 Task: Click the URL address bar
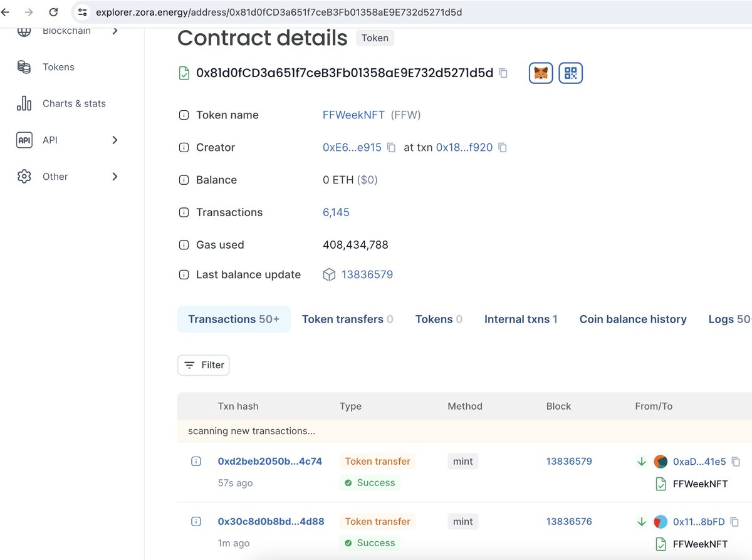tap(279, 12)
